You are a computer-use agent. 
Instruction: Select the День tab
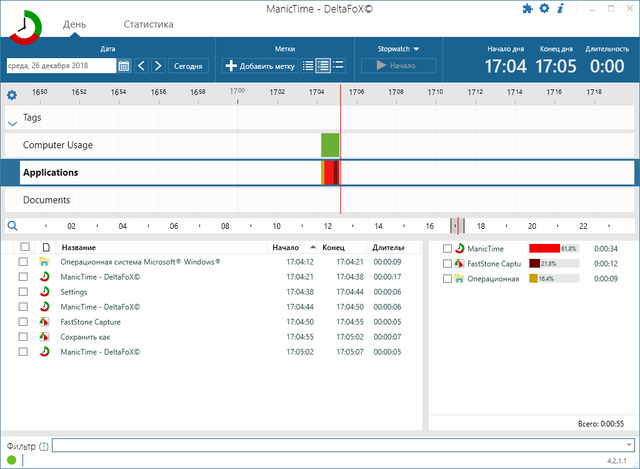74,24
